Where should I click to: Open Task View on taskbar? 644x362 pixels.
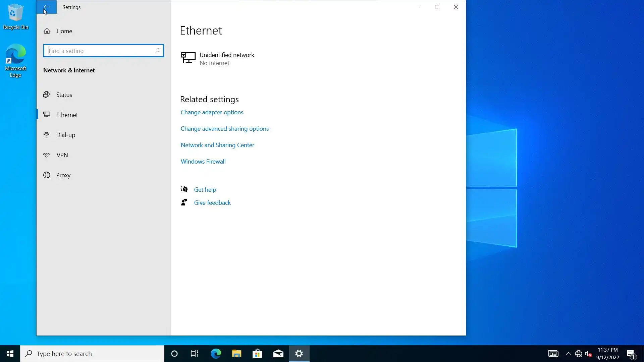coord(195,354)
